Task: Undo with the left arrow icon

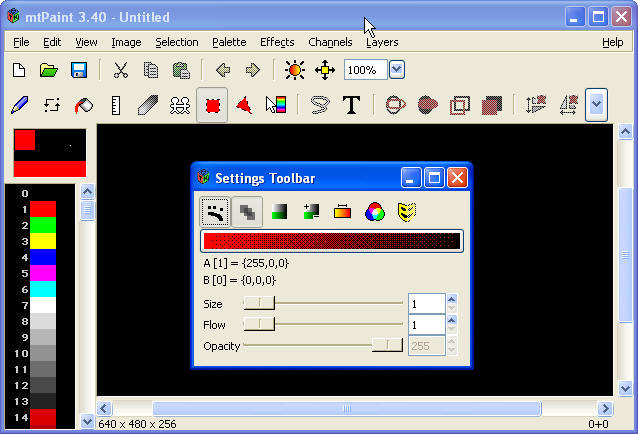Action: click(x=223, y=70)
